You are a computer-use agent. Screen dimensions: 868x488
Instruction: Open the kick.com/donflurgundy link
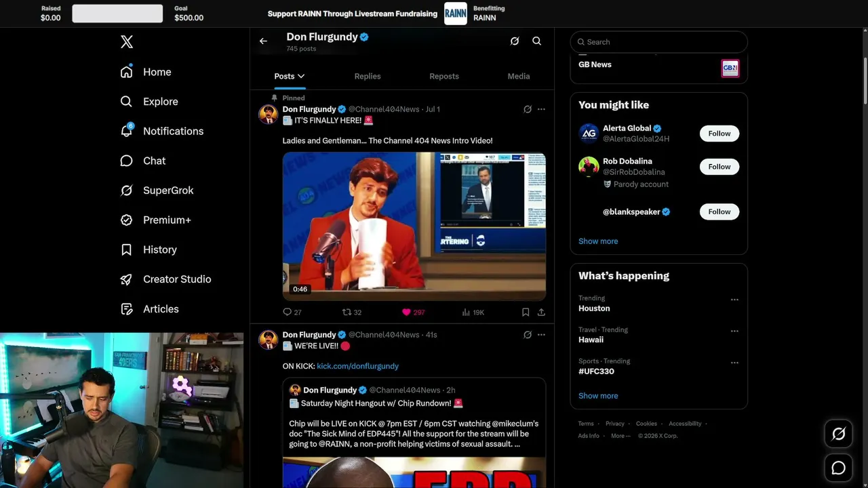357,366
